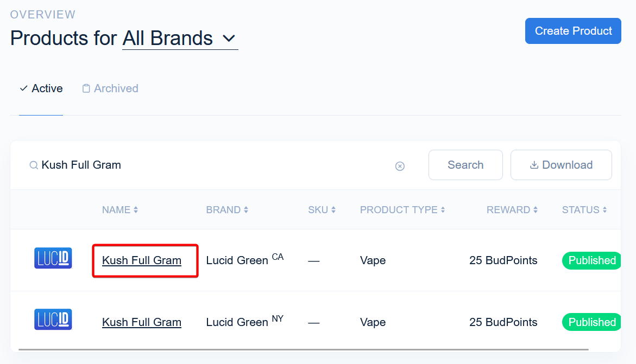Image resolution: width=636 pixels, height=364 pixels.
Task: Sort the table by the SKU column
Action: pyautogui.click(x=322, y=210)
